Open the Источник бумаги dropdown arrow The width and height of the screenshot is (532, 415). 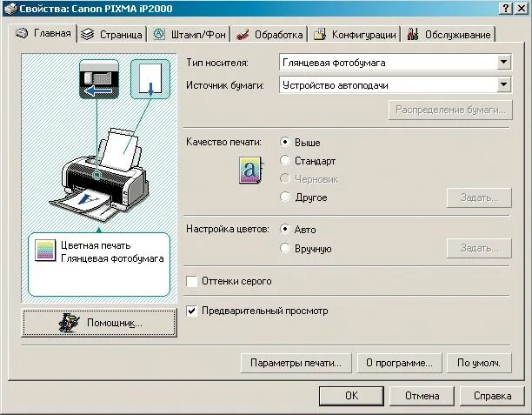pyautogui.click(x=504, y=85)
